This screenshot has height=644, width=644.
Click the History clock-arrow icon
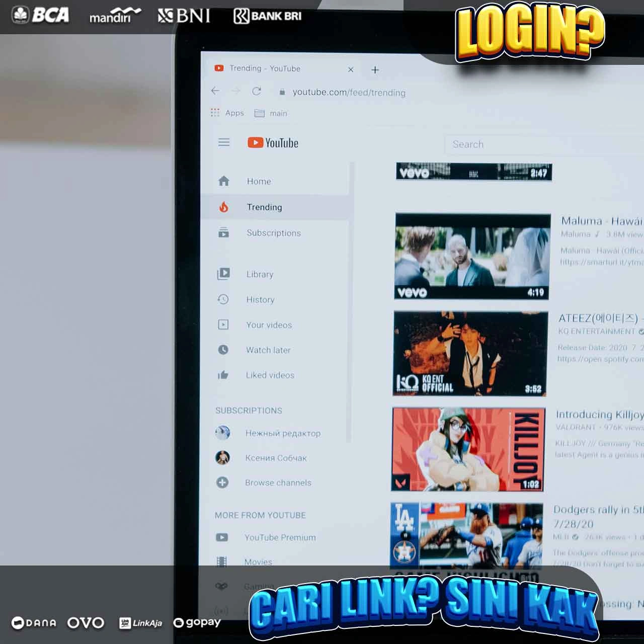223,299
